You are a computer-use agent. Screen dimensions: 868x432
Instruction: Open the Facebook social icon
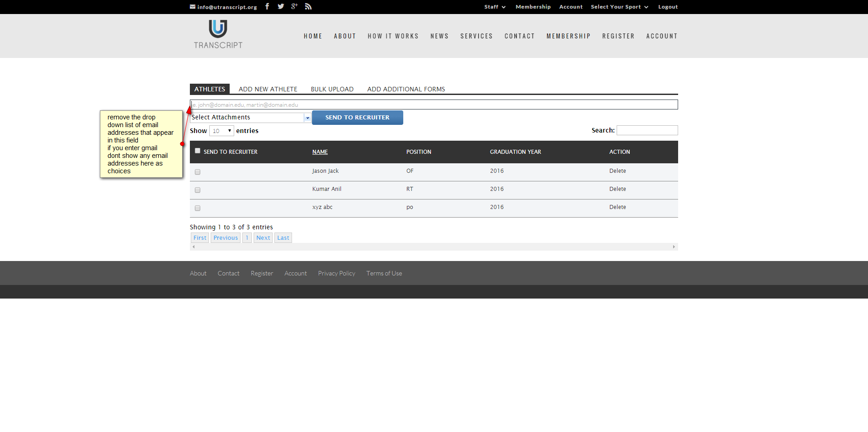(x=267, y=6)
